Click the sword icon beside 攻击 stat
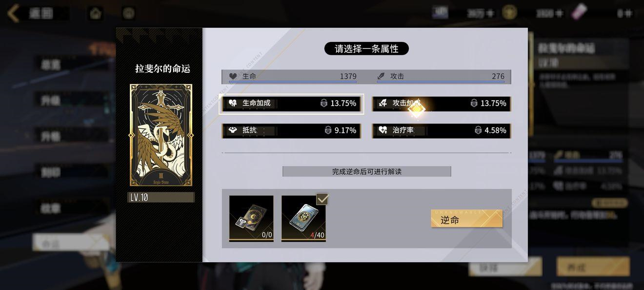The width and height of the screenshot is (644, 290). click(381, 76)
